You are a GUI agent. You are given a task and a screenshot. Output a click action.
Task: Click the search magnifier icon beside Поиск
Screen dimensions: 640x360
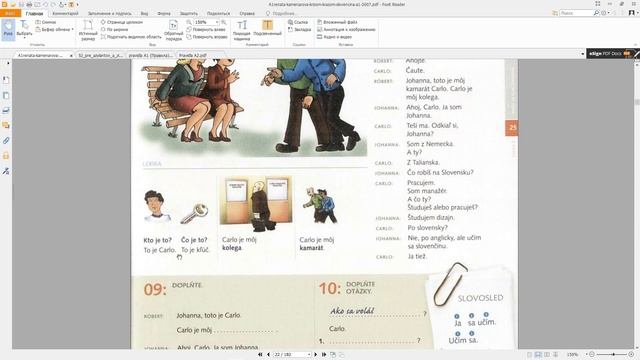coord(596,13)
